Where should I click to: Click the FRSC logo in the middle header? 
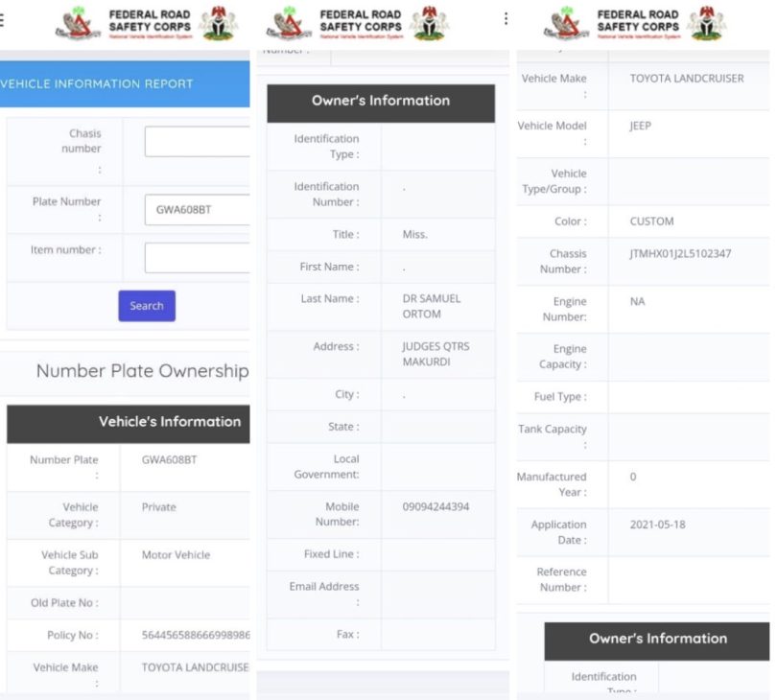pos(289,24)
